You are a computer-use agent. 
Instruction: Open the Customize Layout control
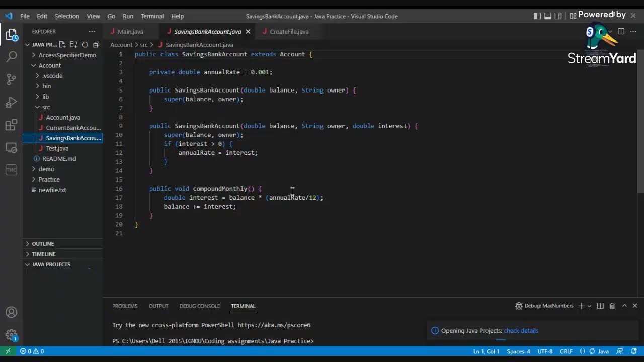point(573,16)
